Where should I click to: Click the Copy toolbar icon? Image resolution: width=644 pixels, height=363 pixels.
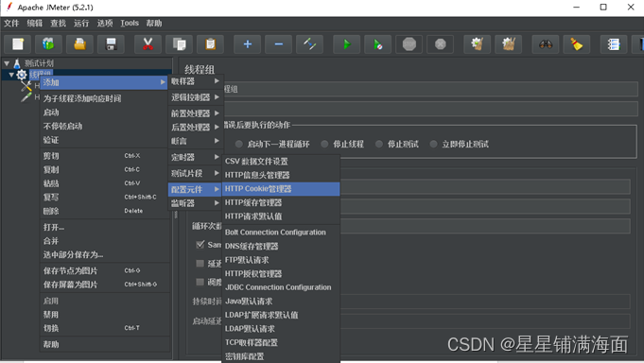coord(179,43)
